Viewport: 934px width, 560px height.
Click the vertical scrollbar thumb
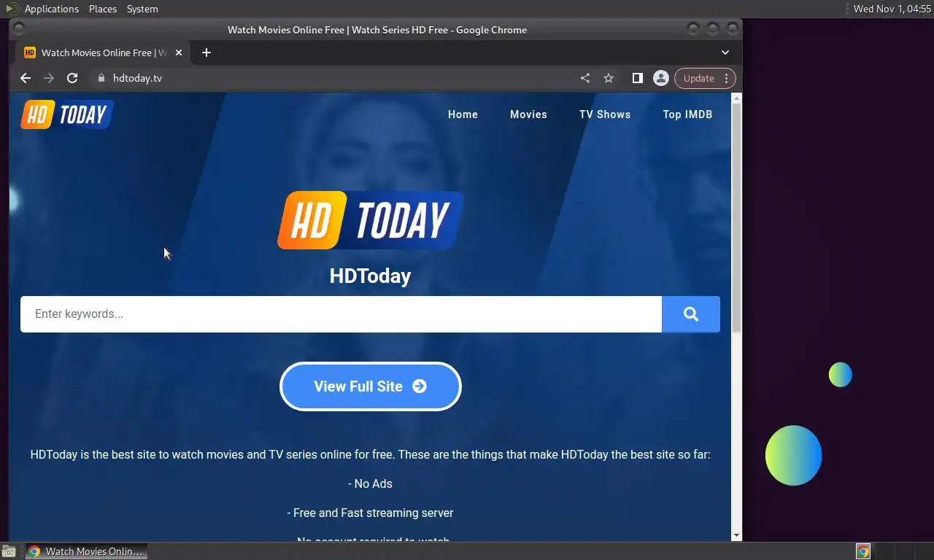[x=736, y=218]
